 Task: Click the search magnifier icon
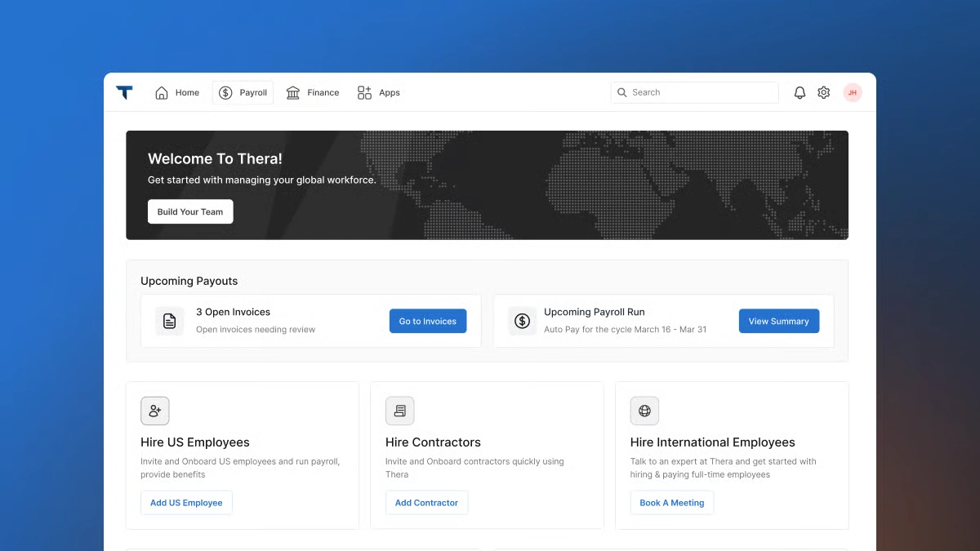pos(622,92)
